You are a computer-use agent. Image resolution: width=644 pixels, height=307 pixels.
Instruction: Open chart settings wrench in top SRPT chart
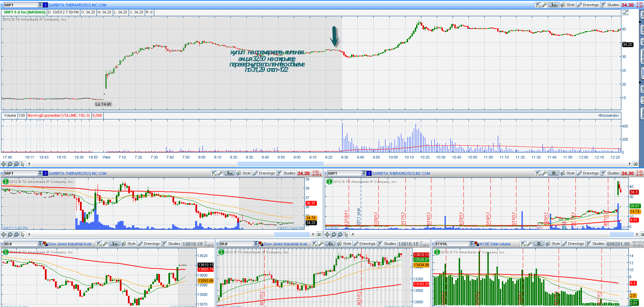tap(544, 5)
